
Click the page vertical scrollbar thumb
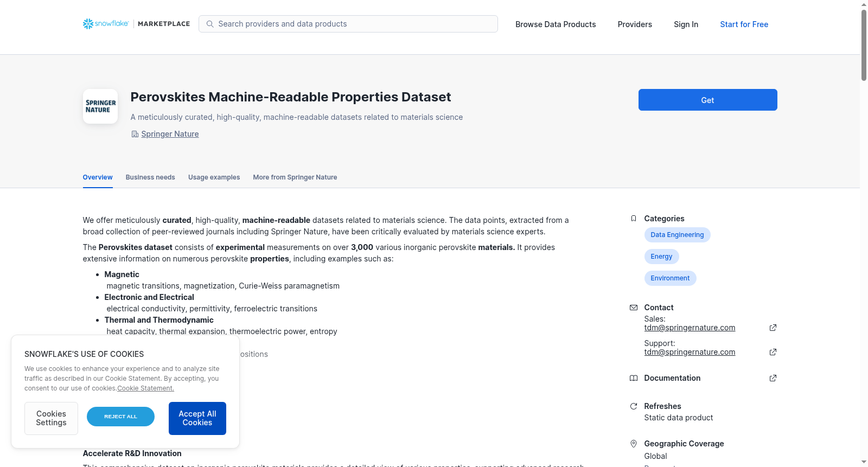864,45
